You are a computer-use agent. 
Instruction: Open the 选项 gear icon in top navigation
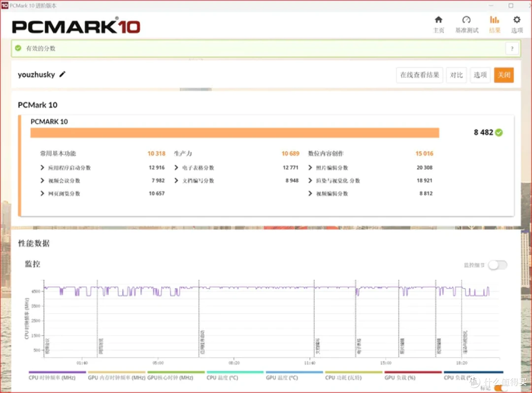(517, 20)
